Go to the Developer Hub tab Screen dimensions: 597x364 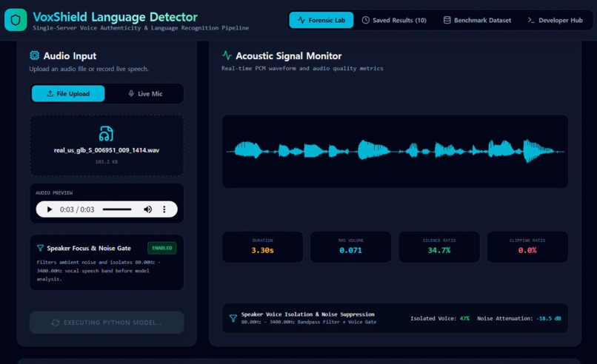[555, 20]
